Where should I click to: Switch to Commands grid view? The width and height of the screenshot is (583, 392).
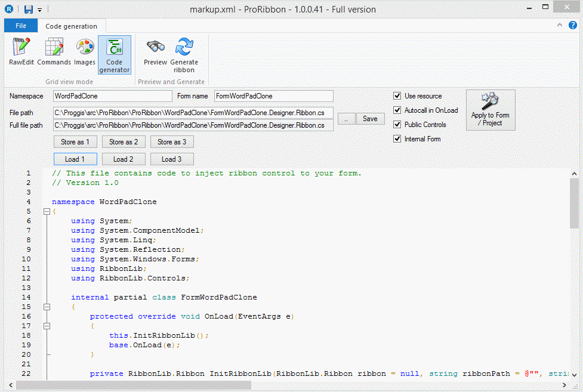coord(54,52)
